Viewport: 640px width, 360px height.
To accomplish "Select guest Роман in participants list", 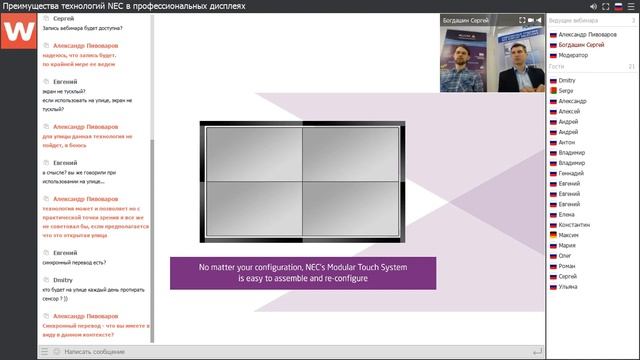I will [x=567, y=266].
